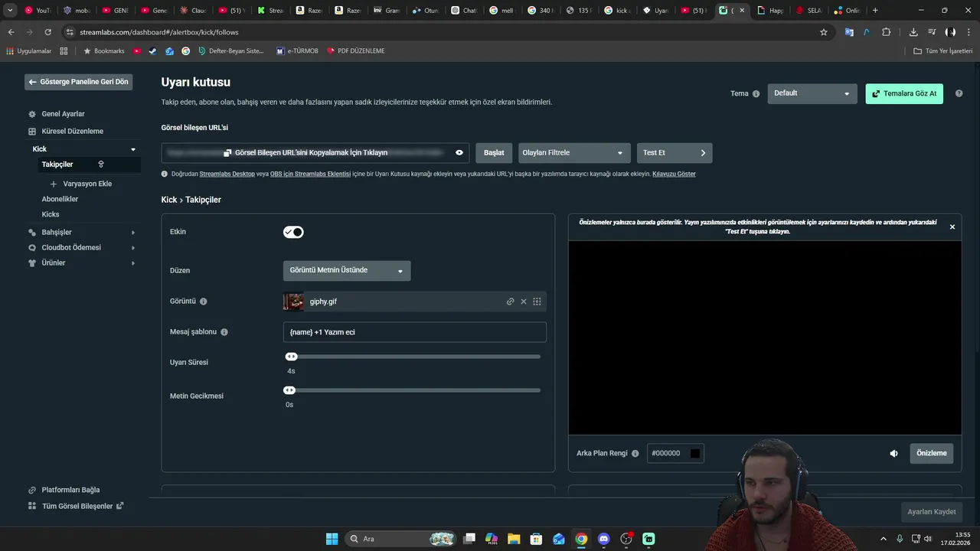Open Google Translate icon in address bar
Image resolution: width=980 pixels, height=551 pixels.
tap(849, 32)
